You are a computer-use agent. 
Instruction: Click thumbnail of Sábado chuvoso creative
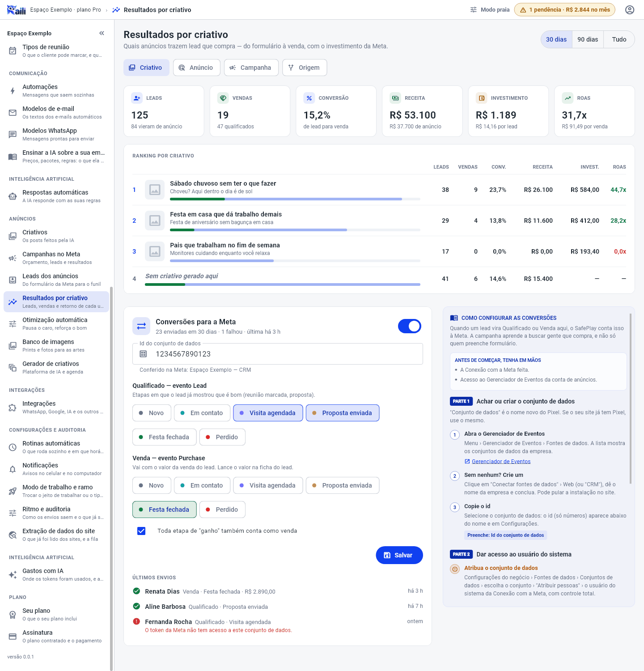coord(155,190)
